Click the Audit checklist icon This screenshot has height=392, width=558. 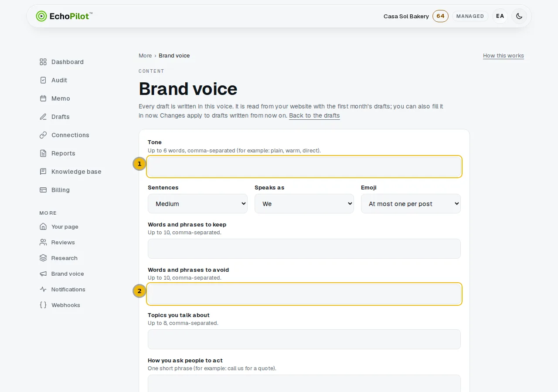pos(43,80)
